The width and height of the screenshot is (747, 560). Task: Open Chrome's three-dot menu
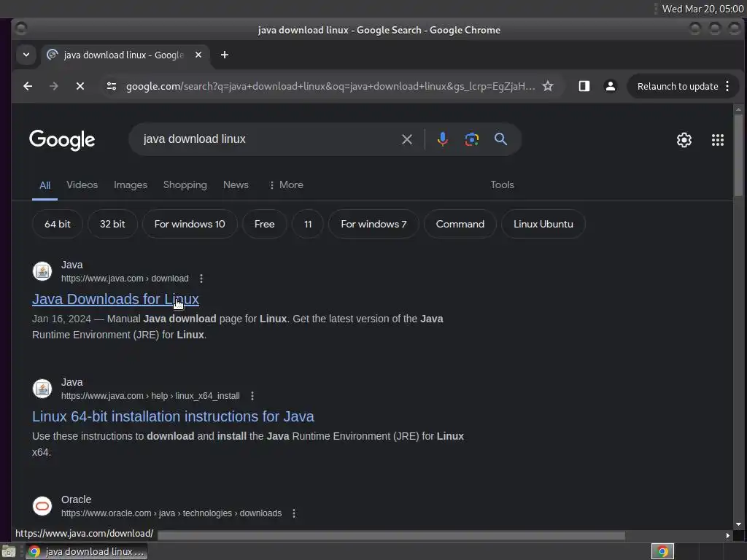pyautogui.click(x=727, y=86)
